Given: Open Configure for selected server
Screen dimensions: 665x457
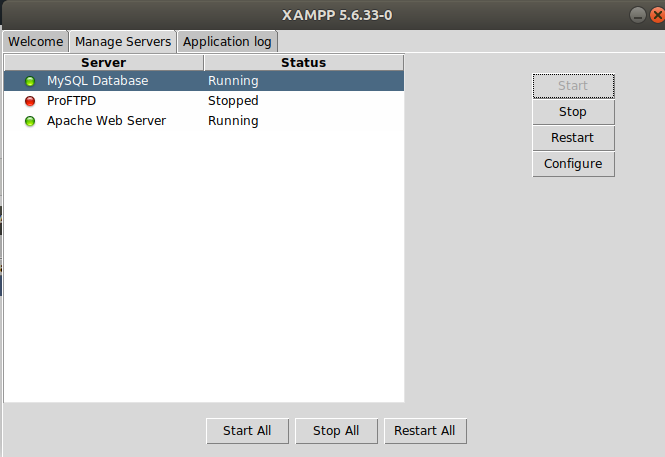Looking at the screenshot, I should pyautogui.click(x=573, y=164).
